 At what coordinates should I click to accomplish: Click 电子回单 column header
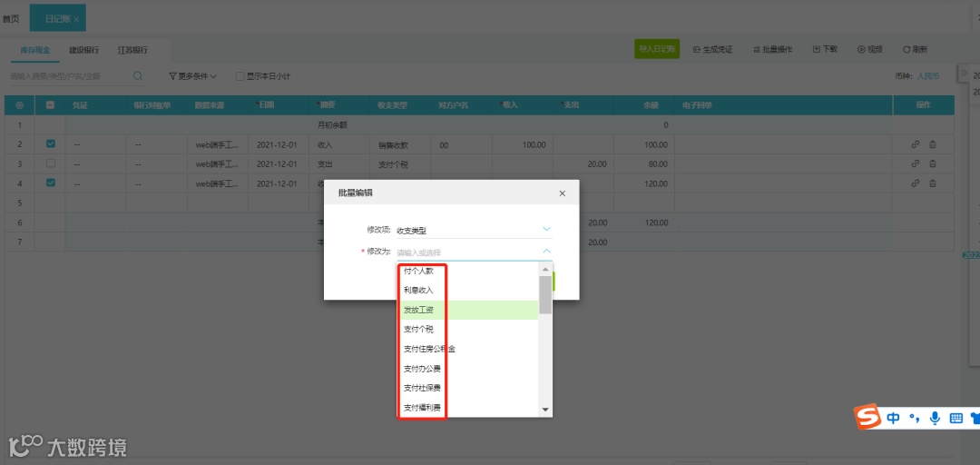(697, 105)
